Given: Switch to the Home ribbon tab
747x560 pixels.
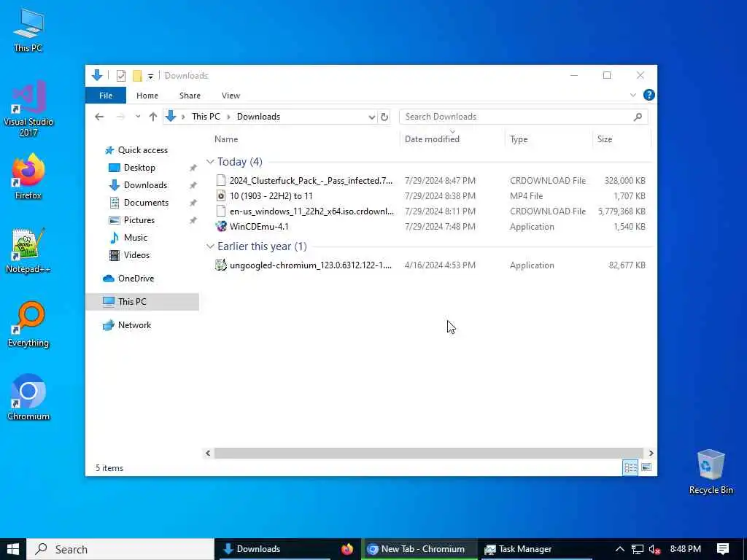Looking at the screenshot, I should pos(147,96).
